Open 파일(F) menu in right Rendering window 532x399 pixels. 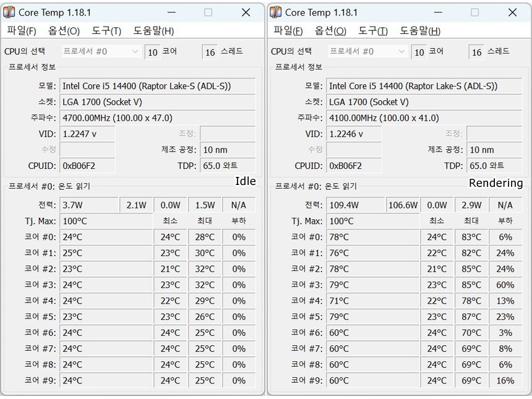click(x=288, y=31)
